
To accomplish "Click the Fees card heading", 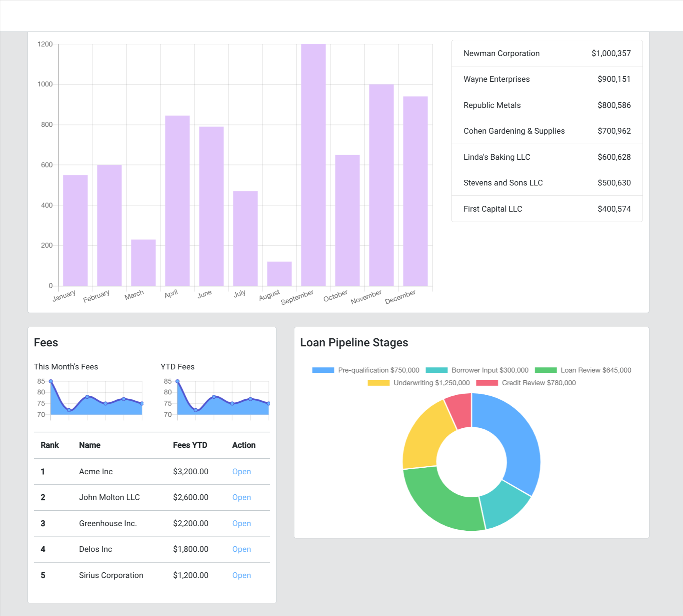I will pos(46,343).
